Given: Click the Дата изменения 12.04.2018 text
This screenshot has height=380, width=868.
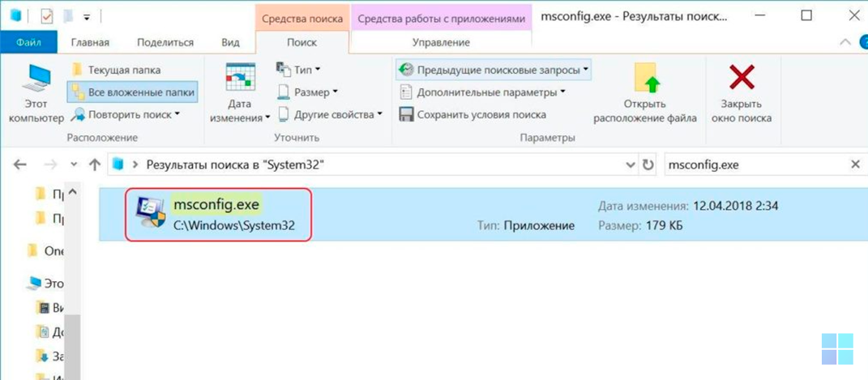Looking at the screenshot, I should click(688, 207).
